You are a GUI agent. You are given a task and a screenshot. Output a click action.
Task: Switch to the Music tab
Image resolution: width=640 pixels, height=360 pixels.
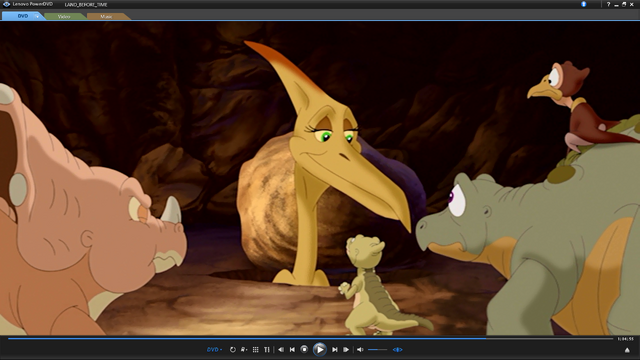click(107, 17)
